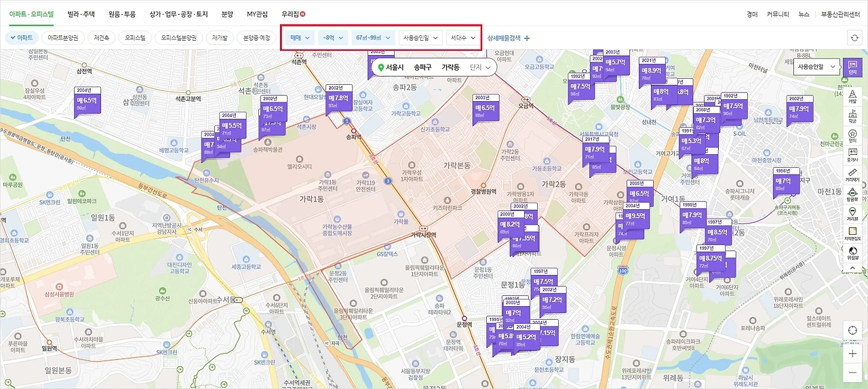Toggle the 단지 complex marker display
Viewport: 868px width, 389px height.
coord(852,67)
